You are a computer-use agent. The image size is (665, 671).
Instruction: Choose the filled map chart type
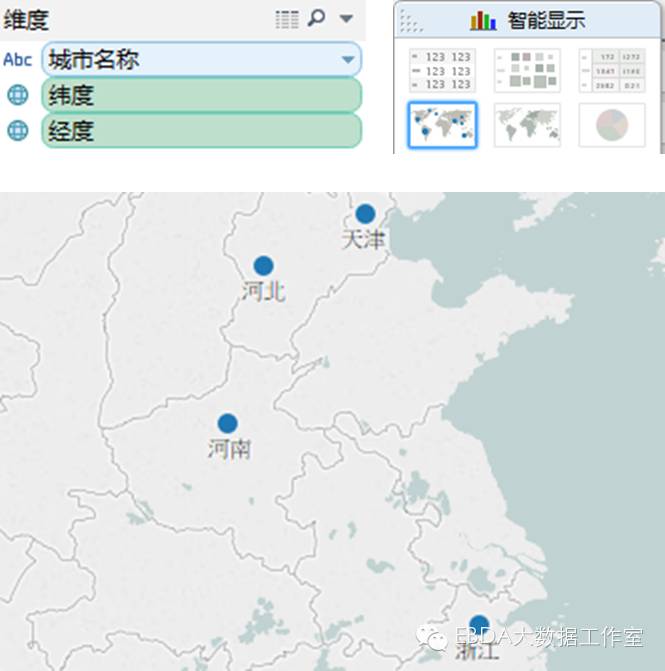tap(527, 125)
